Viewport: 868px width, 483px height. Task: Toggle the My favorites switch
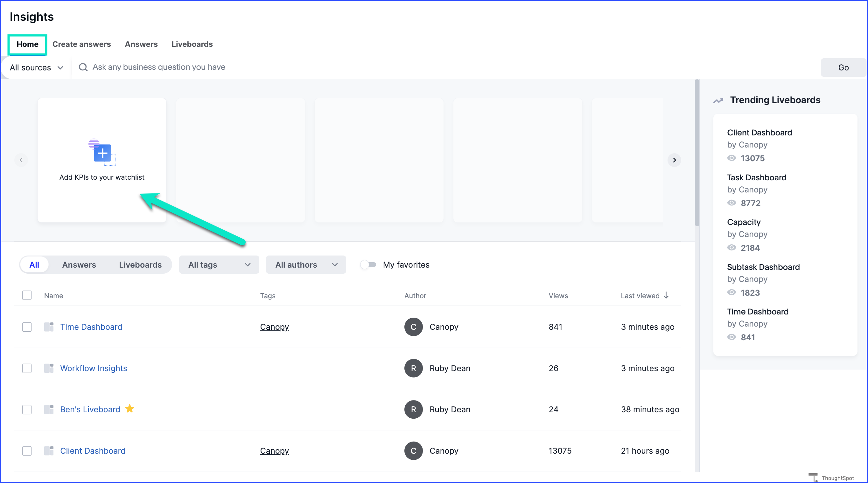point(368,265)
